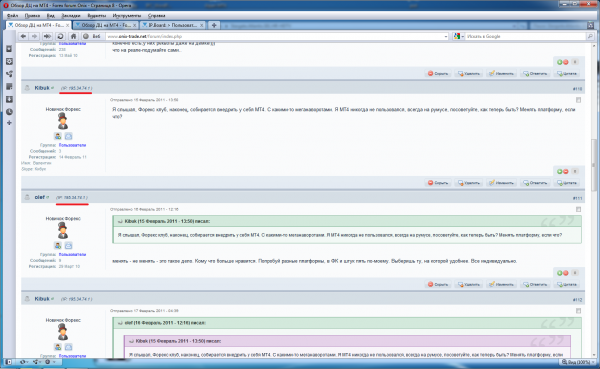The height and width of the screenshot is (369, 600).
Task: Open the Закладки menu
Action: 71,16
